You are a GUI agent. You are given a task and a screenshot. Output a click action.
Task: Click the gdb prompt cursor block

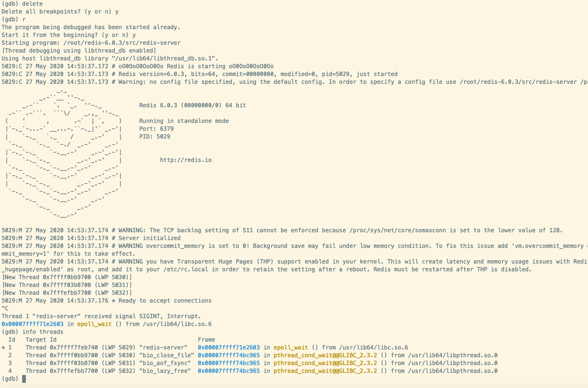[x=24, y=379]
